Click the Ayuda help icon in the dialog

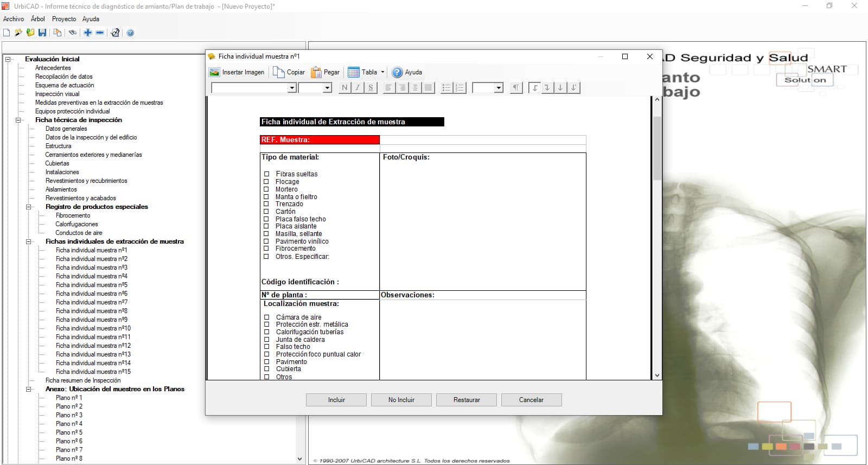[398, 72]
